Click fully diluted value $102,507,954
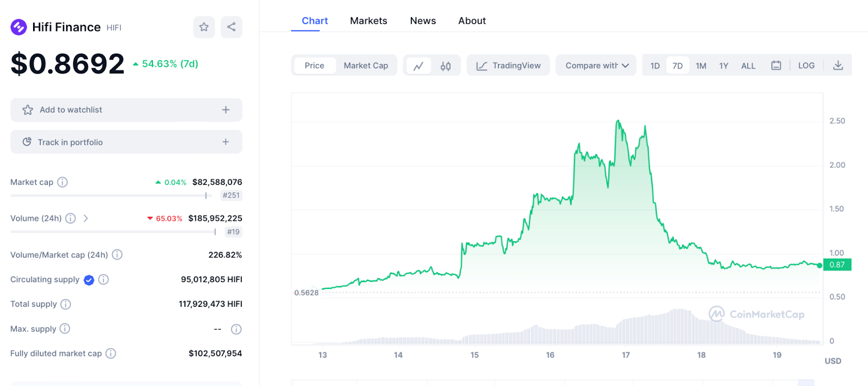This screenshot has width=868, height=386. pyautogui.click(x=215, y=353)
